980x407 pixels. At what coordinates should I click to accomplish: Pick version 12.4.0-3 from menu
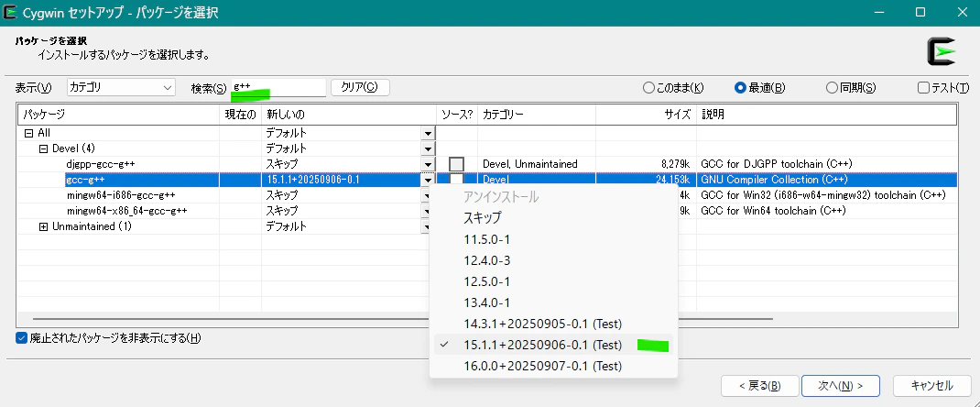(553, 260)
